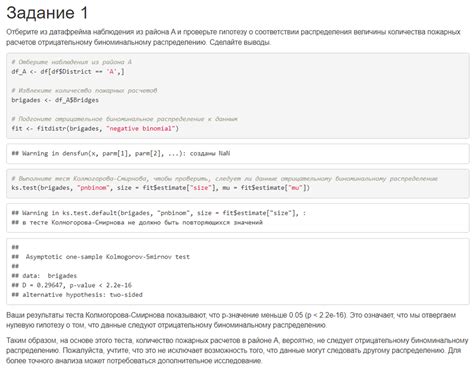Click the 'Задание 1' heading

click(x=47, y=13)
